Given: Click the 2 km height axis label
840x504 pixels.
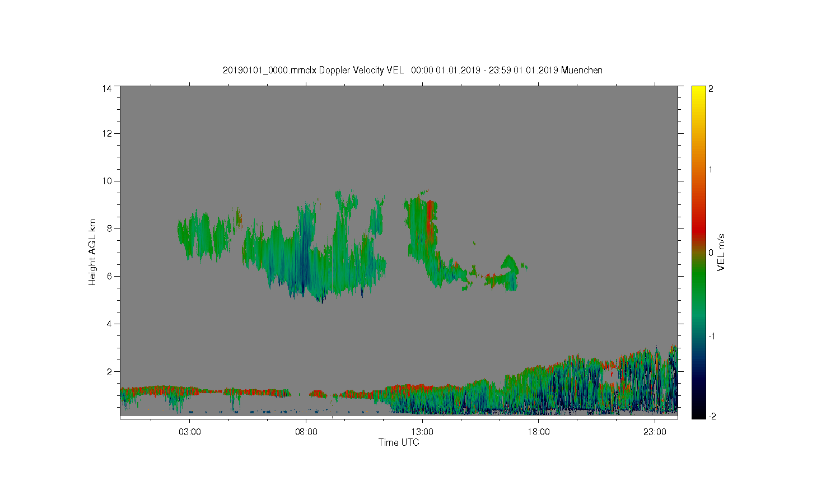Looking at the screenshot, I should click(110, 371).
